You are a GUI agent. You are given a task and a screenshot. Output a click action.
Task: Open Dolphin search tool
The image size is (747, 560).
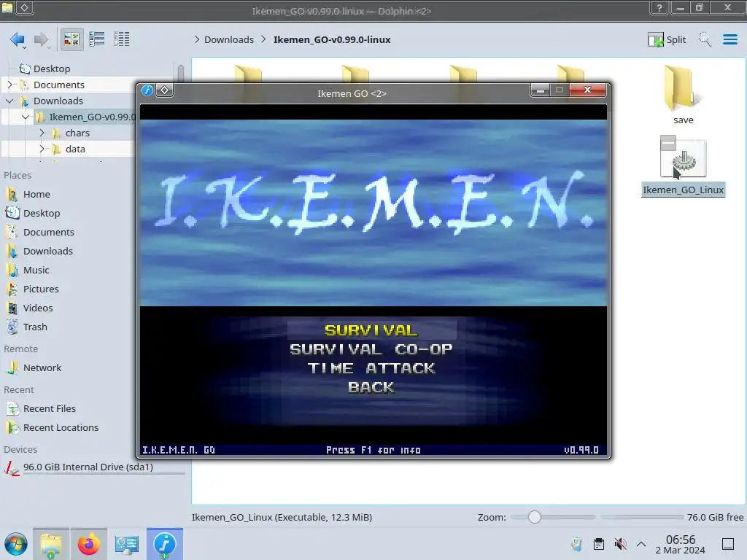pyautogui.click(x=705, y=39)
